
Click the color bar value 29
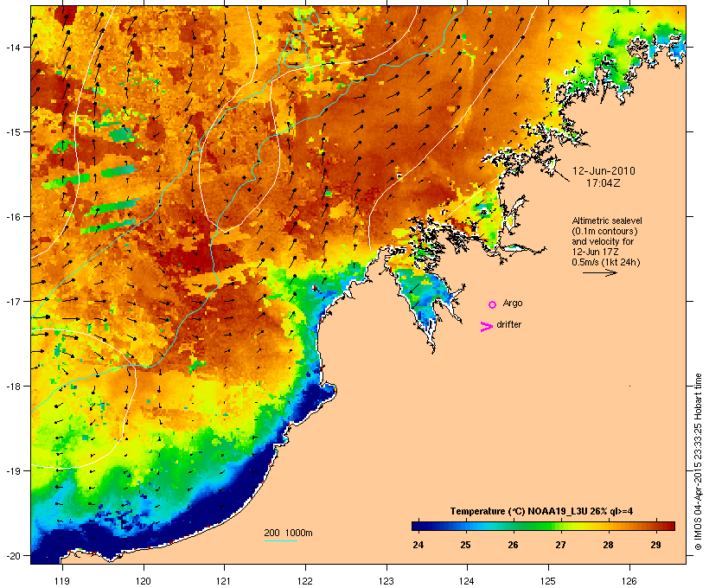(655, 545)
